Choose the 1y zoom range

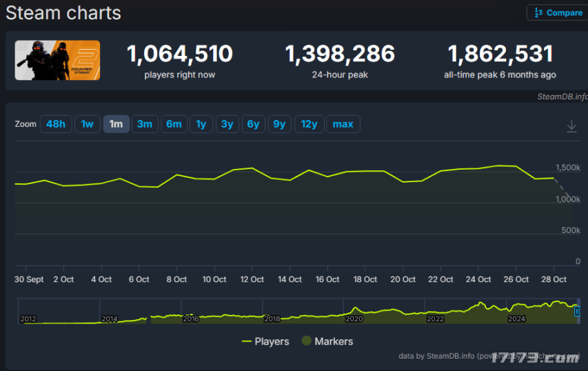click(201, 124)
